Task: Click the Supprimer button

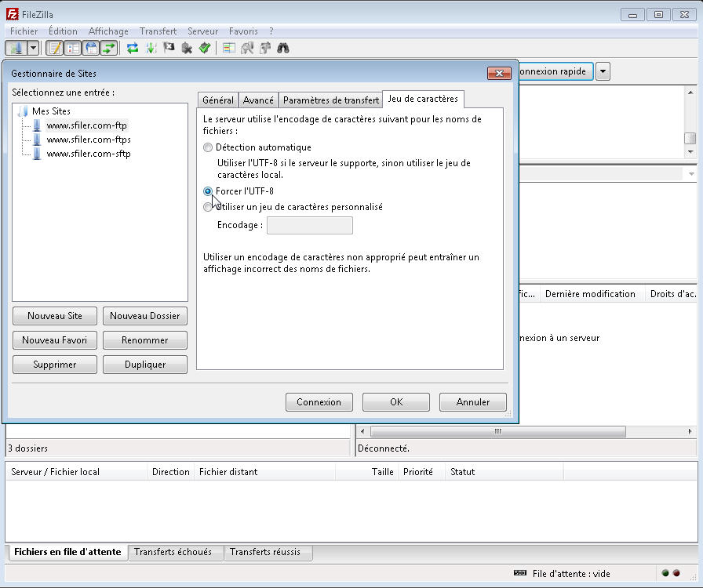Action: [55, 365]
